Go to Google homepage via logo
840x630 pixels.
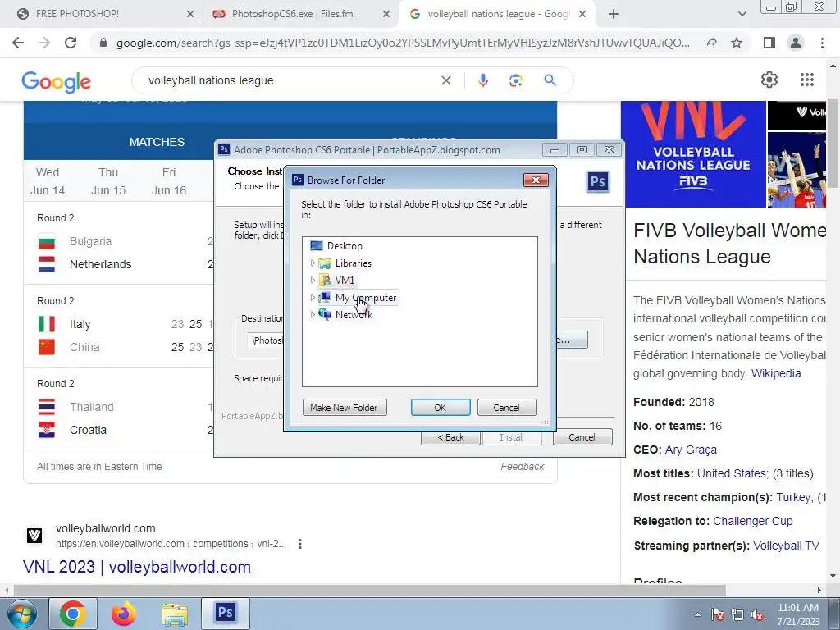(57, 81)
